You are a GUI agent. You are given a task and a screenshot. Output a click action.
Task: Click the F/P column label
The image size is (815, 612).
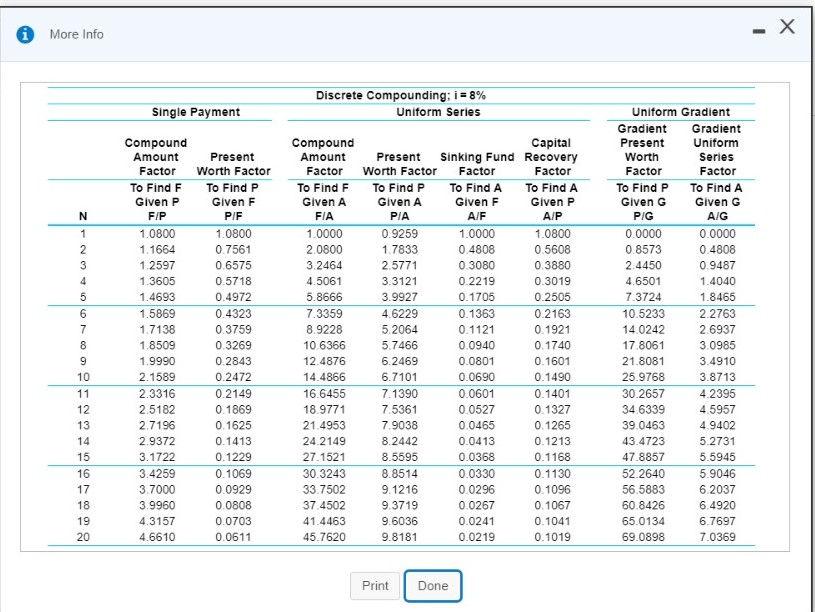pyautogui.click(x=157, y=216)
